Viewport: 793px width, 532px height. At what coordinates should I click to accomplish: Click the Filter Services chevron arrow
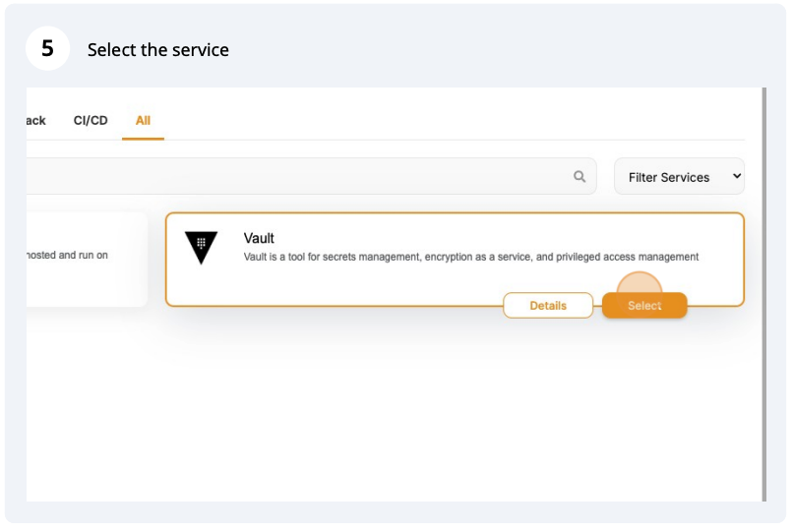click(x=736, y=177)
